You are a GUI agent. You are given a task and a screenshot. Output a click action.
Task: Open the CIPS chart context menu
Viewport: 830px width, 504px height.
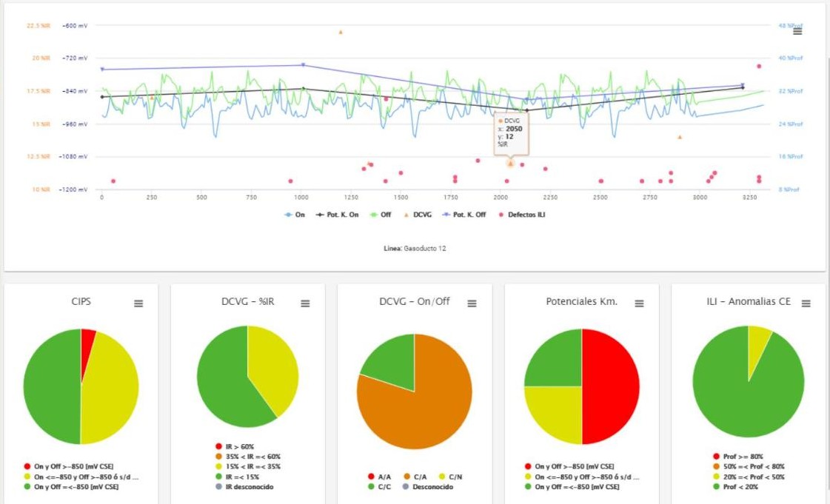click(x=138, y=303)
